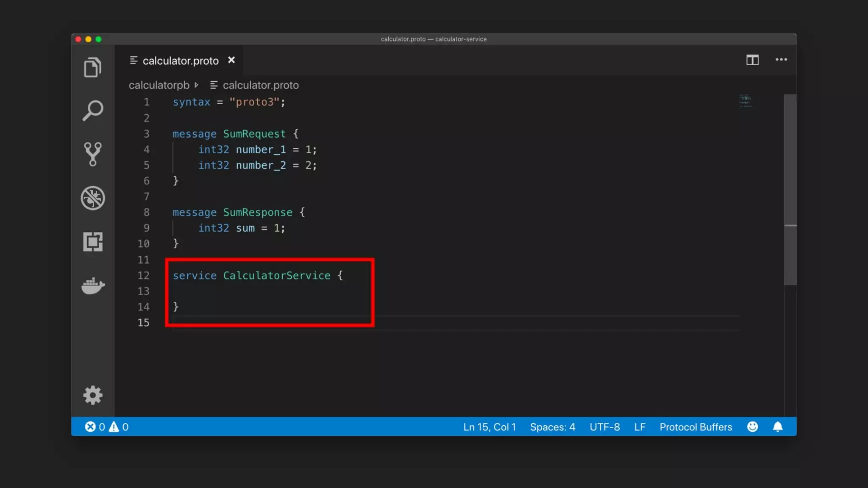Click Ln 15, Col 1 indicator
This screenshot has width=868, height=488.
pos(489,427)
